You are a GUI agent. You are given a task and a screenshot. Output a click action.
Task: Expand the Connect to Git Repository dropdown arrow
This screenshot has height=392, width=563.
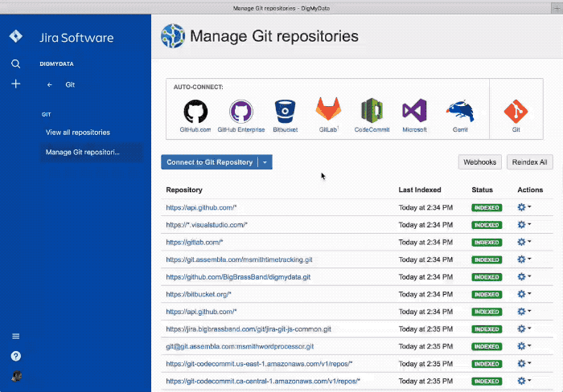265,162
